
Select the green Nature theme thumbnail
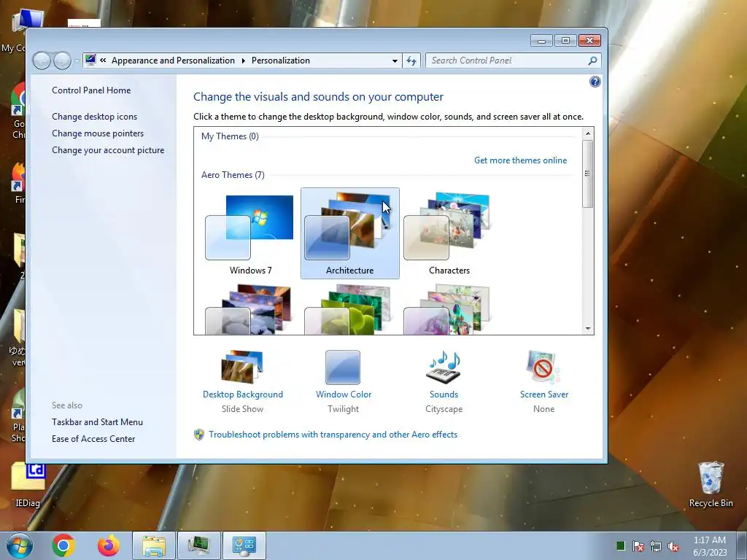[x=349, y=309]
